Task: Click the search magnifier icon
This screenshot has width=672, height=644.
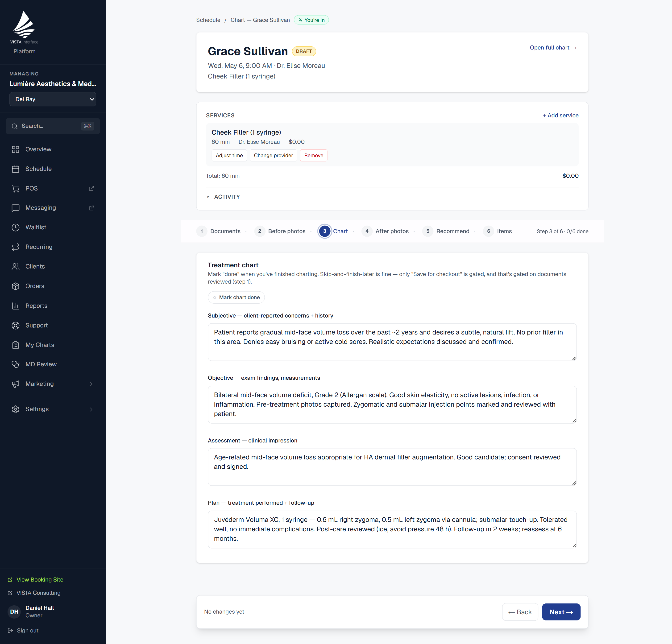Action: [x=14, y=126]
